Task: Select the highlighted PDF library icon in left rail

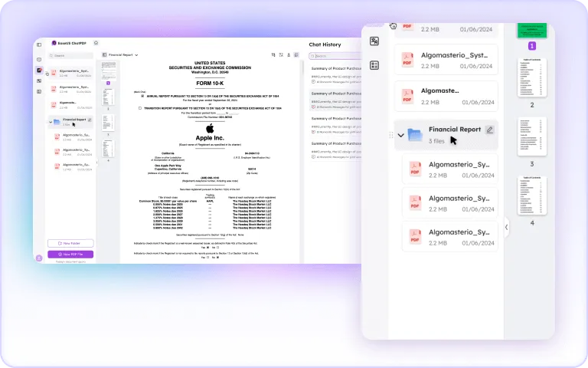Action: 39,71
